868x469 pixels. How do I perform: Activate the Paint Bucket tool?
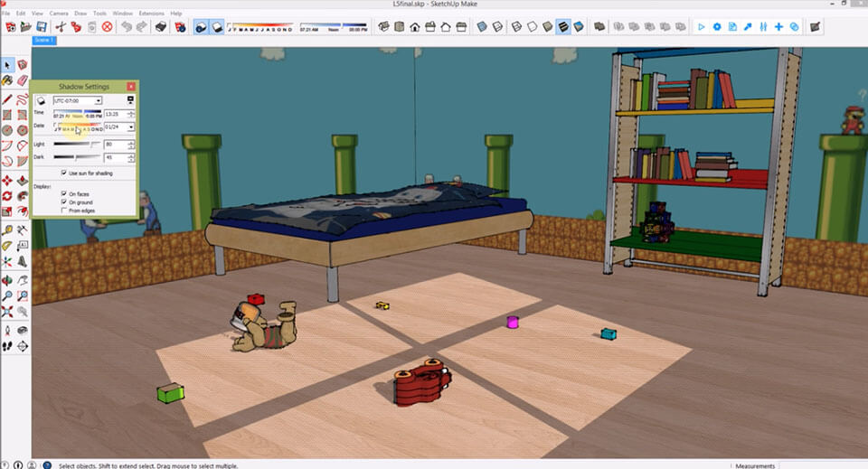[7, 81]
